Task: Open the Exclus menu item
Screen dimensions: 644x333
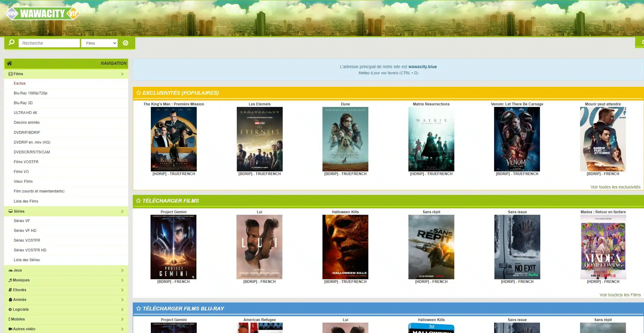Action: tap(20, 83)
